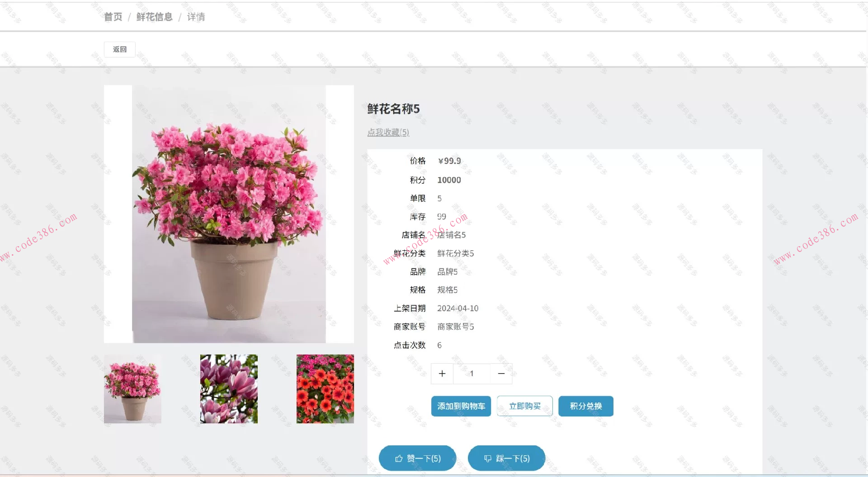This screenshot has height=477, width=868.
Task: Click the 详情 breadcrumb label
Action: (196, 17)
